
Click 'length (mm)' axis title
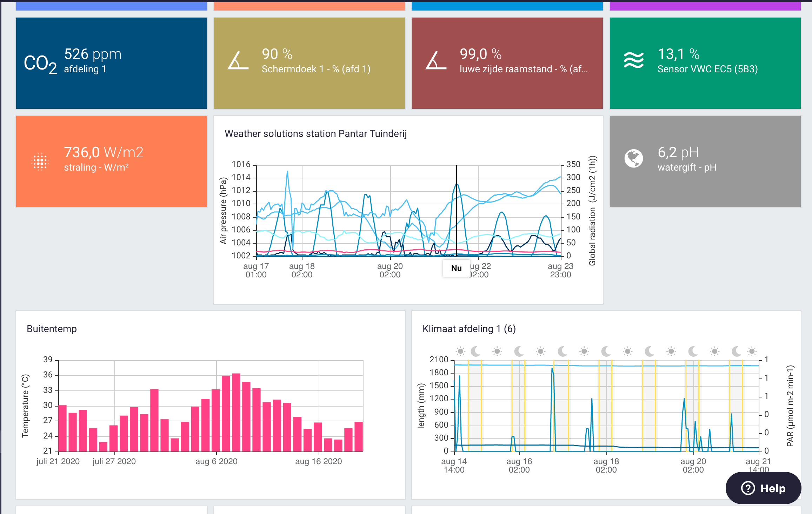pyautogui.click(x=421, y=406)
